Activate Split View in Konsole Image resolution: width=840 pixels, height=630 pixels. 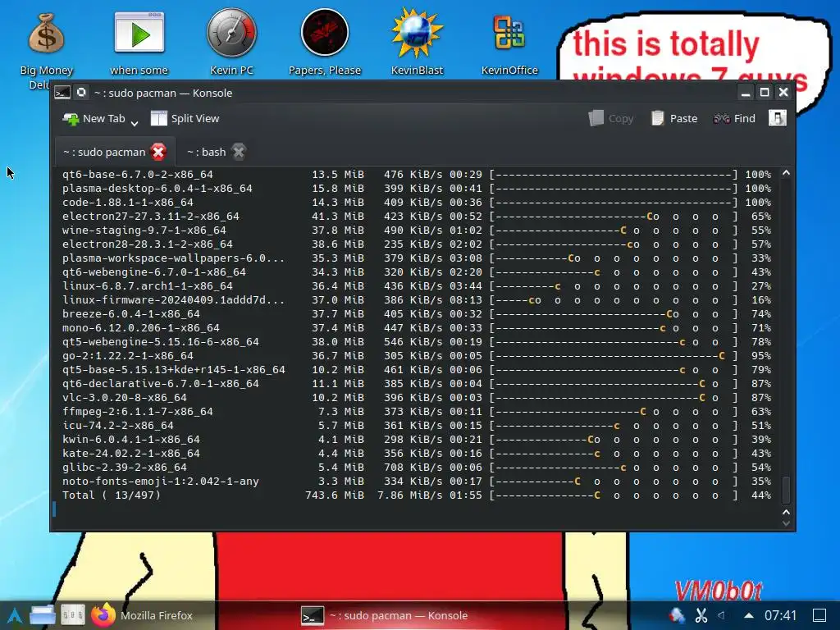pyautogui.click(x=185, y=118)
